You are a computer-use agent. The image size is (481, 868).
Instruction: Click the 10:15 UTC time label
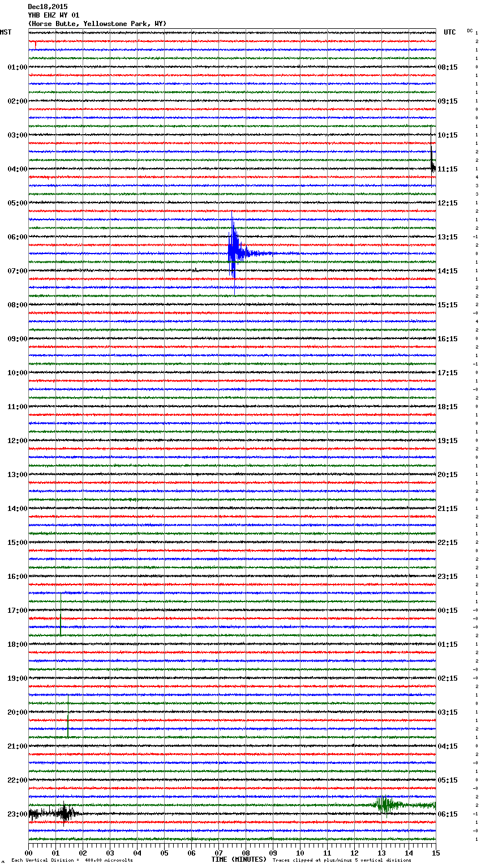[x=448, y=135]
